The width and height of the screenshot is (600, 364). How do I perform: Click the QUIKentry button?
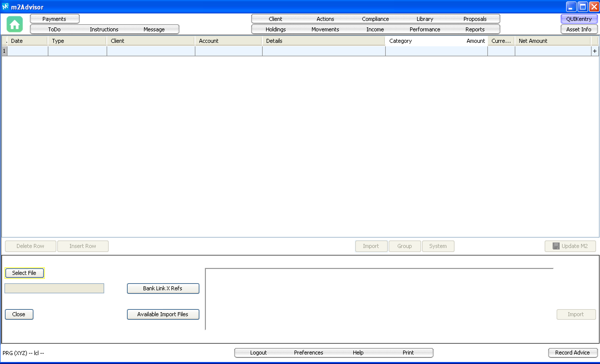(579, 19)
